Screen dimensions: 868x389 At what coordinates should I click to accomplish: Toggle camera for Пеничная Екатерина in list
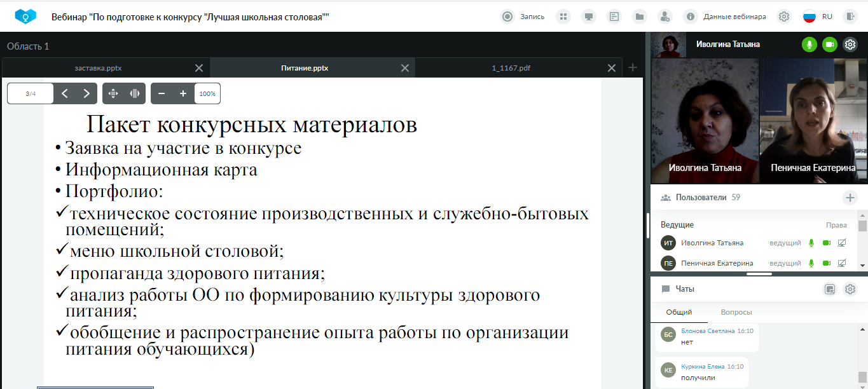[827, 263]
